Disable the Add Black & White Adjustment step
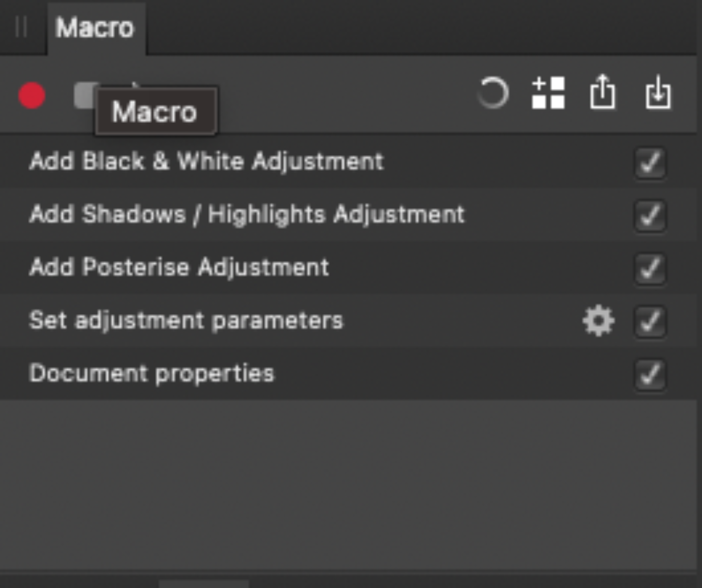The image size is (702, 588). point(649,161)
